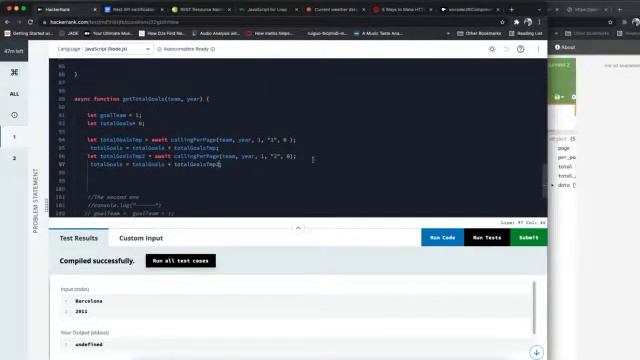The image size is (640, 360).
Task: Switch to the Current weather data tab
Action: pos(335,9)
